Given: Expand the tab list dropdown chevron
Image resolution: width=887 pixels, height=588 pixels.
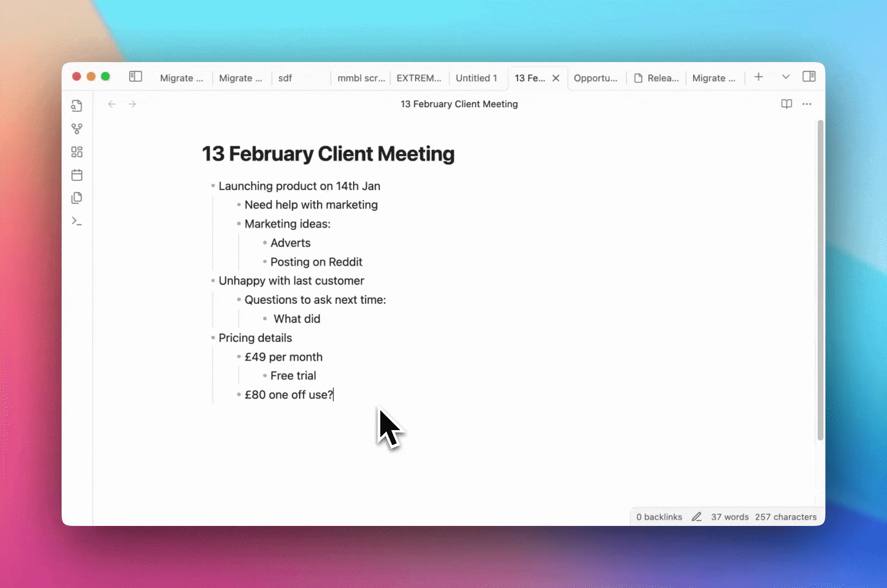Looking at the screenshot, I should [786, 77].
